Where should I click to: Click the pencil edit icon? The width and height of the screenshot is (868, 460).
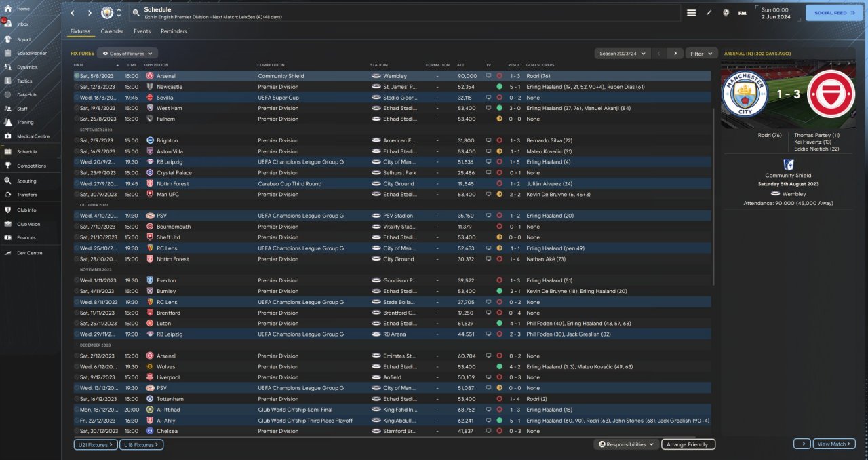point(709,13)
